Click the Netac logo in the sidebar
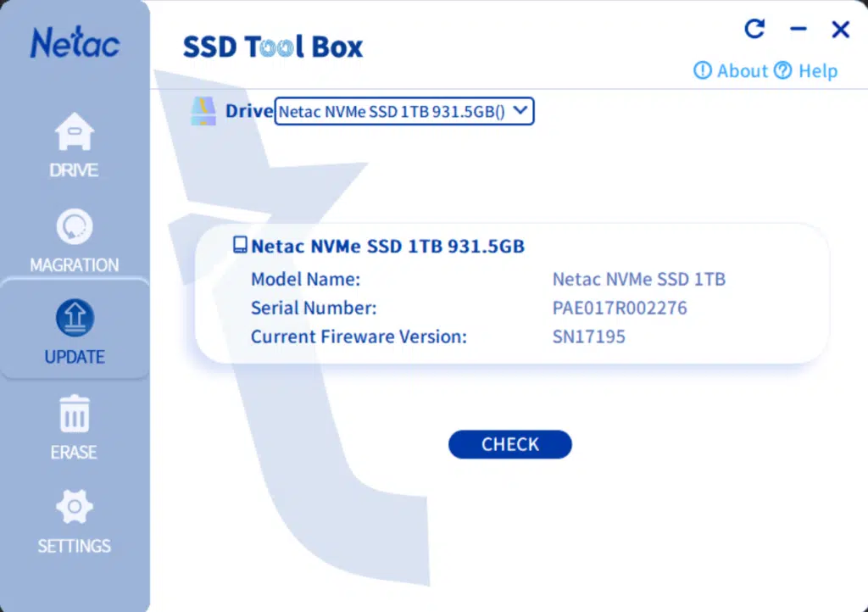This screenshot has height=612, width=868. pyautogui.click(x=74, y=42)
